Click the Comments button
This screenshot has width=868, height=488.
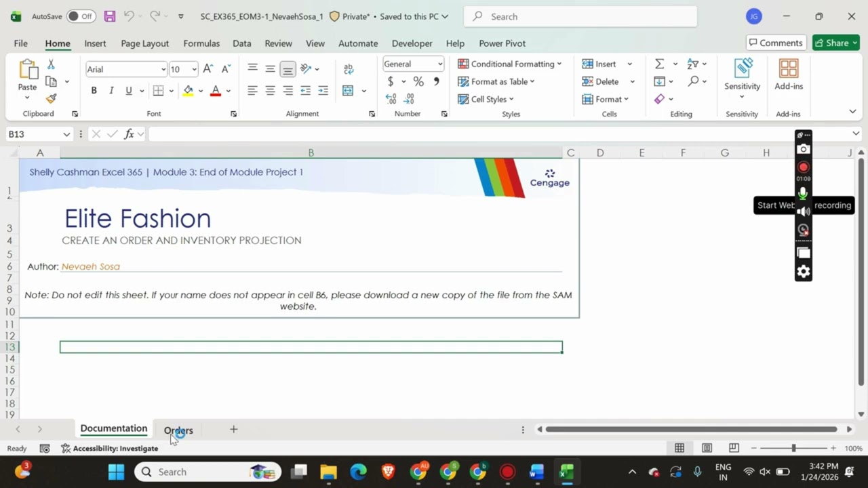(776, 43)
